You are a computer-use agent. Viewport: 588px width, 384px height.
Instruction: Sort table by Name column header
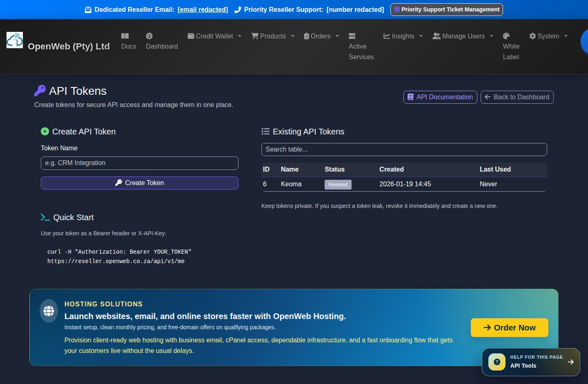(x=290, y=170)
